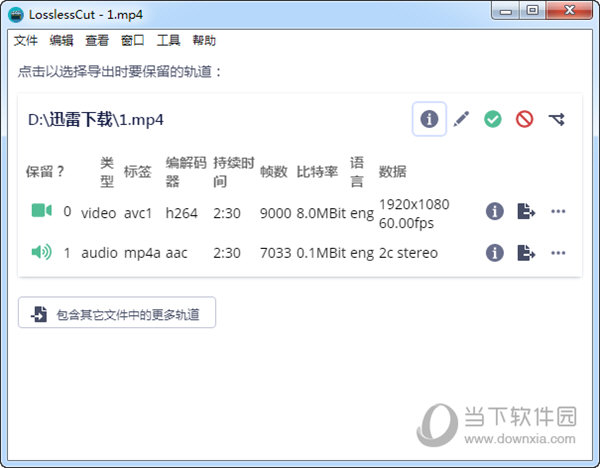Click the 8.0MBit bitrate value

click(x=321, y=213)
